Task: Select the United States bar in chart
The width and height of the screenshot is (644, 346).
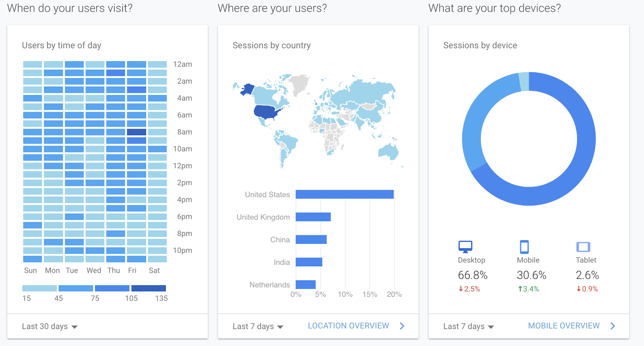Action: (345, 194)
